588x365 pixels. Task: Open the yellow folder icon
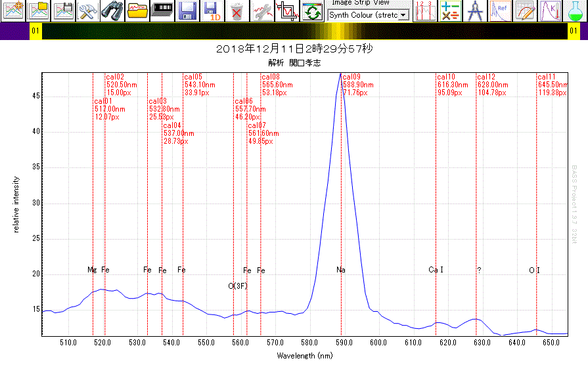[137, 11]
